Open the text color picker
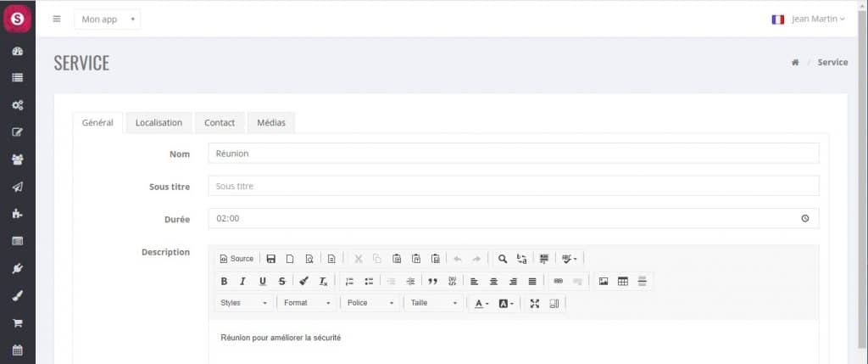Viewport: 868px width, 364px height. point(481,304)
